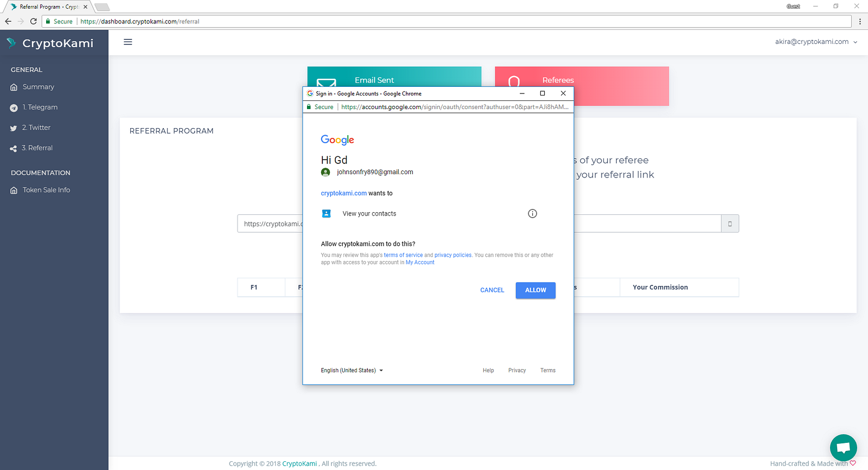Close the Google sign-in popup window
Image resolution: width=868 pixels, height=470 pixels.
pos(563,93)
